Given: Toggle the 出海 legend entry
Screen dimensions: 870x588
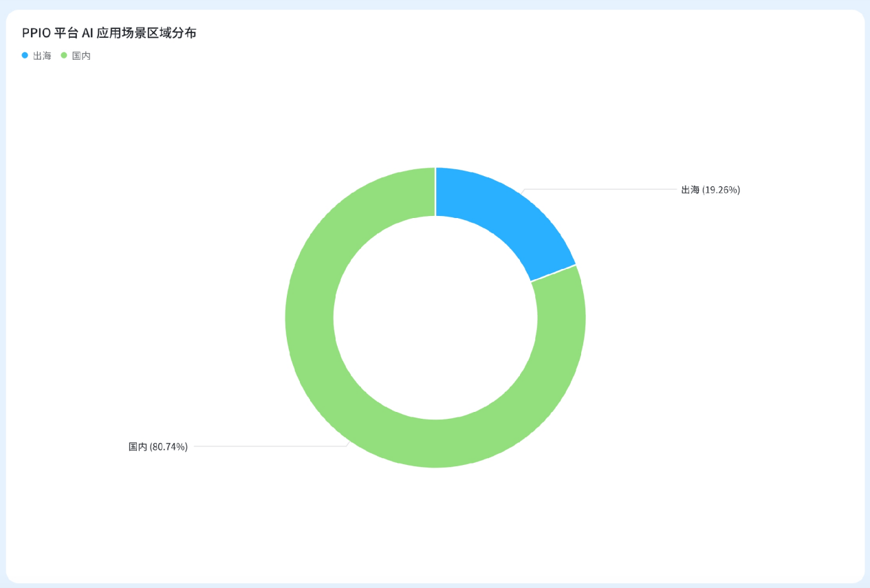Looking at the screenshot, I should [36, 56].
